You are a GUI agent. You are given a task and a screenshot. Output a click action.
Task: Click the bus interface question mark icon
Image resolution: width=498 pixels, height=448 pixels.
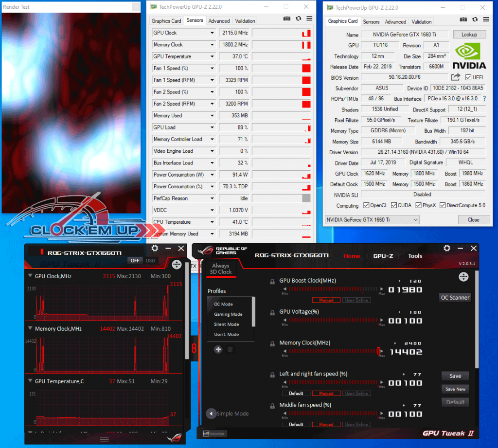[484, 99]
